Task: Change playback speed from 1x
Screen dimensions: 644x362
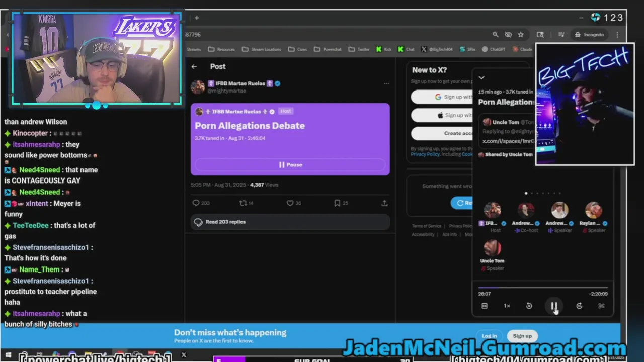Action: pos(507,306)
